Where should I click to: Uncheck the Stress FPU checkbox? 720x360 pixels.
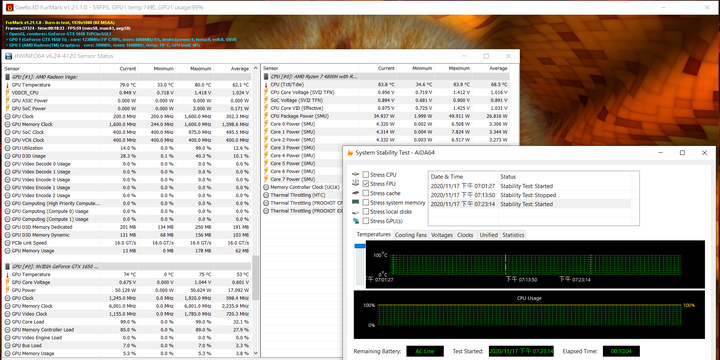pos(366,184)
